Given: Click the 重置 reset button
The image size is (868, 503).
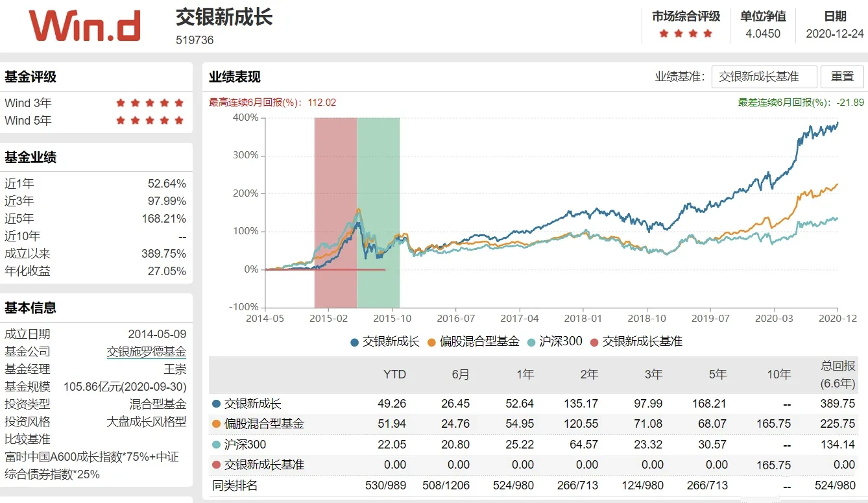Looking at the screenshot, I should pyautogui.click(x=842, y=77).
